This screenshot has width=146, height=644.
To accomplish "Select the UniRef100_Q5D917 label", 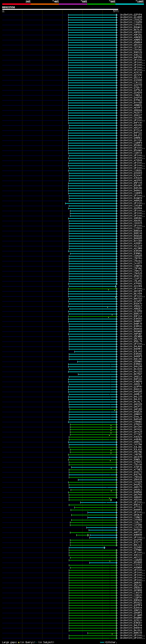I will 131,306.
